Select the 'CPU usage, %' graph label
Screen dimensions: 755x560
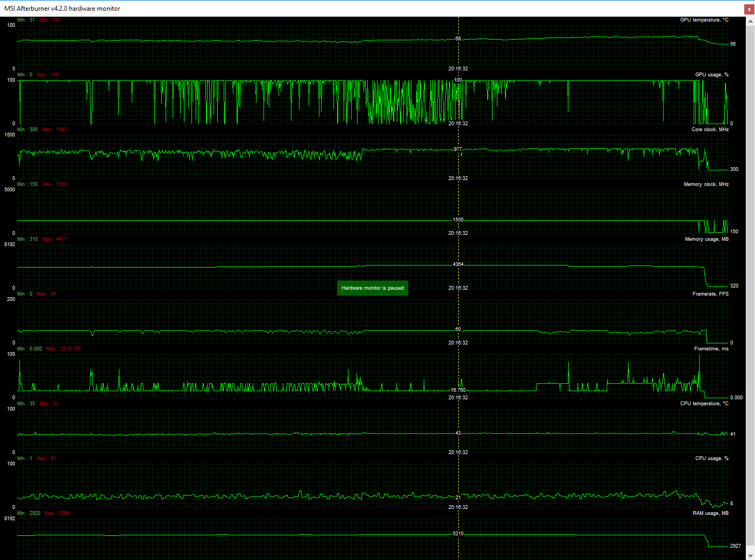(x=712, y=458)
